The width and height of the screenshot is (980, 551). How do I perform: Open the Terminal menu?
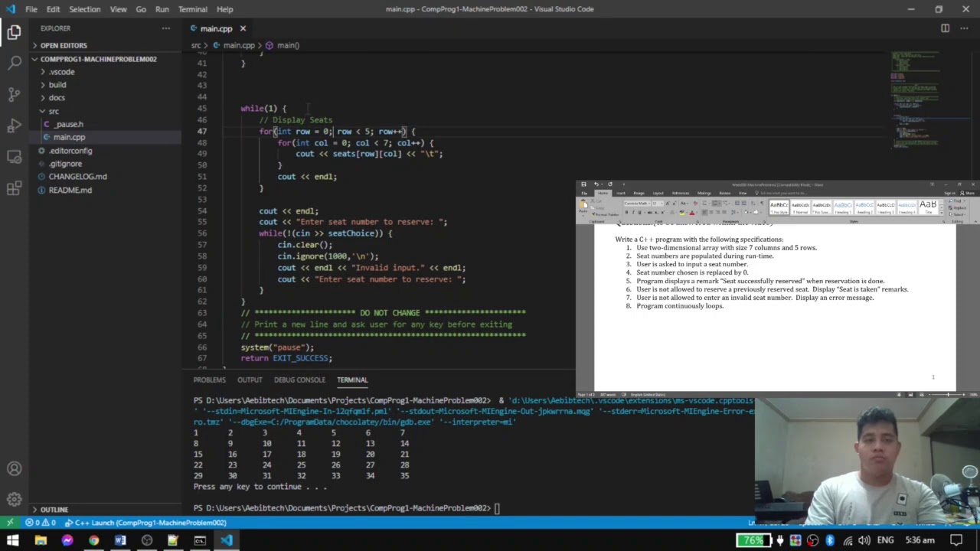pos(192,9)
